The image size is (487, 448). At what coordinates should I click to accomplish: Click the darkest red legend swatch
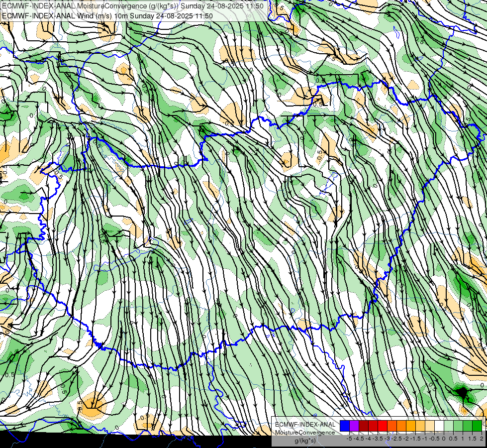pos(364,426)
